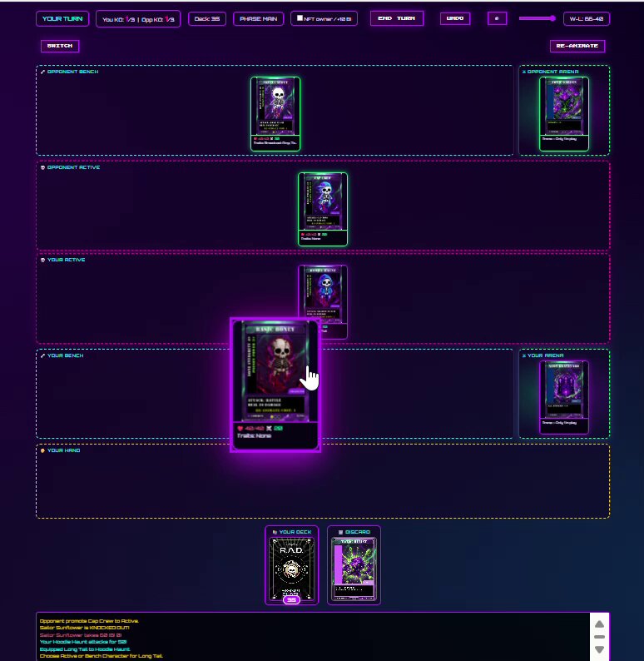This screenshot has height=661, width=644.
Task: Click the KO counter display
Action: (138, 19)
